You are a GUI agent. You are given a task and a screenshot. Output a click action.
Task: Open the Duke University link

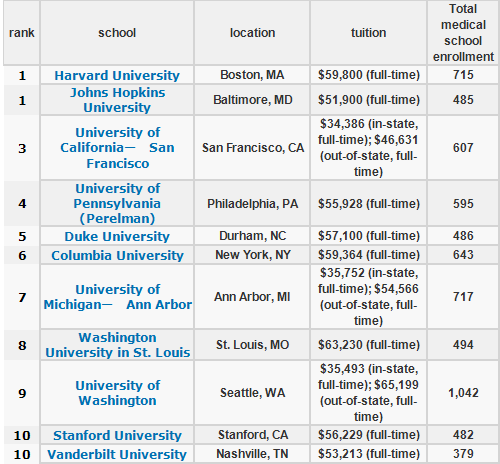coord(117,236)
